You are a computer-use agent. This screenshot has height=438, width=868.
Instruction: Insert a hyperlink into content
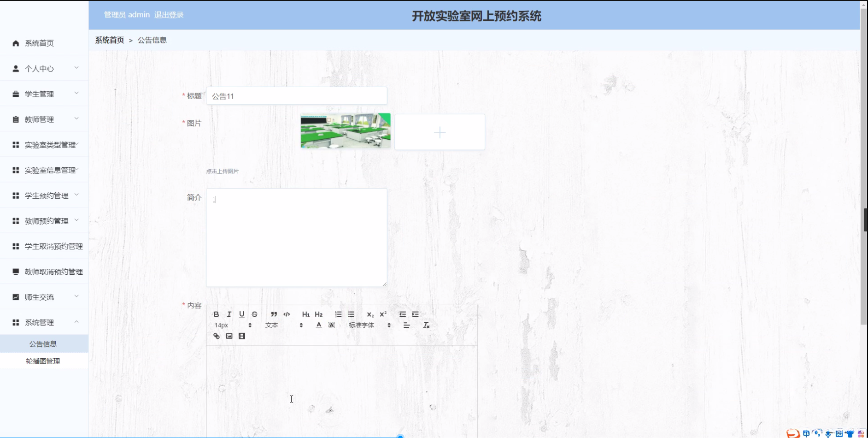[x=217, y=336]
